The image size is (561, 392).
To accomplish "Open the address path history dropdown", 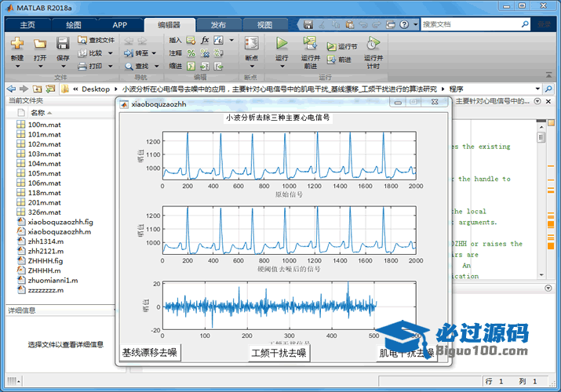I will tap(537, 89).
